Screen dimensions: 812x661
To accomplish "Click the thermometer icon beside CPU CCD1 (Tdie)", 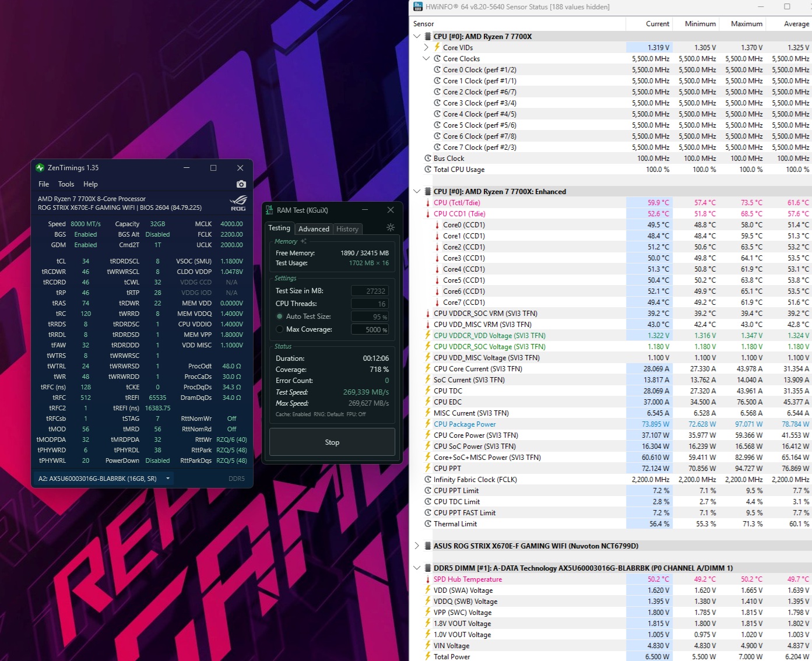I will 428,214.
